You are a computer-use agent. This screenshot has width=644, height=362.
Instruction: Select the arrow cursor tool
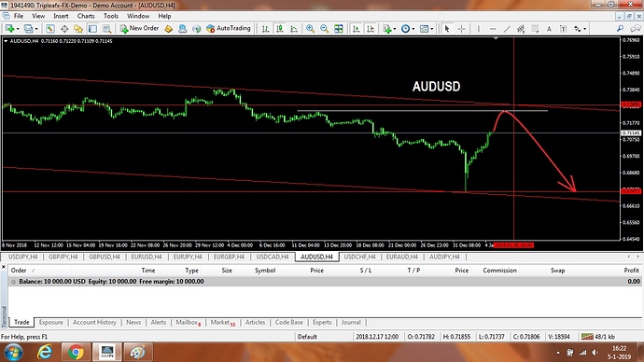tap(447, 28)
